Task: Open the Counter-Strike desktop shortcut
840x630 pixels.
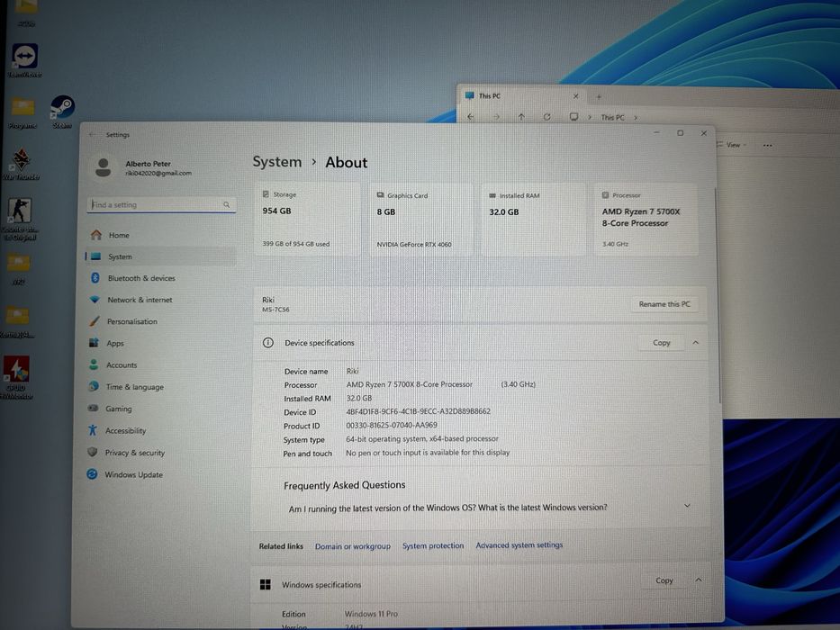Action: click(x=19, y=211)
